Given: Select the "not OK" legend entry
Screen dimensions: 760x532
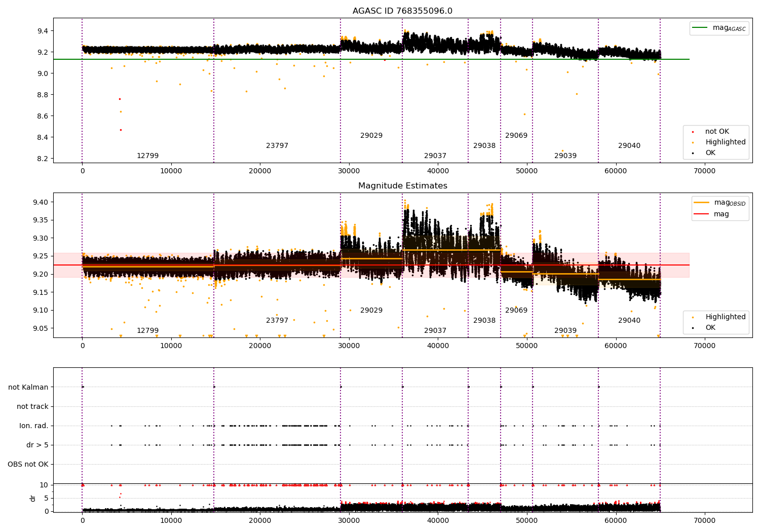Looking at the screenshot, I should click(716, 132).
